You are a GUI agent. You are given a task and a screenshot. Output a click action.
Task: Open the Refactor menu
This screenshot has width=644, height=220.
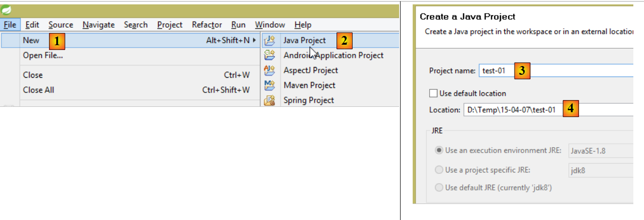pyautogui.click(x=207, y=25)
